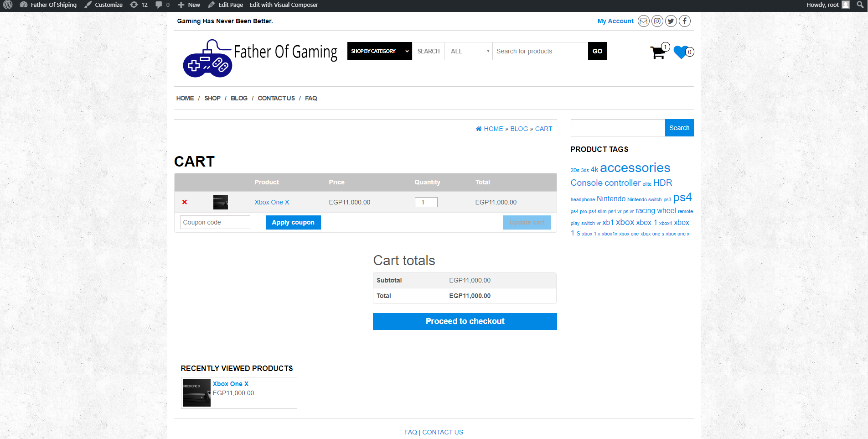
Task: Remove Xbox One X using the red X icon
Action: click(184, 202)
